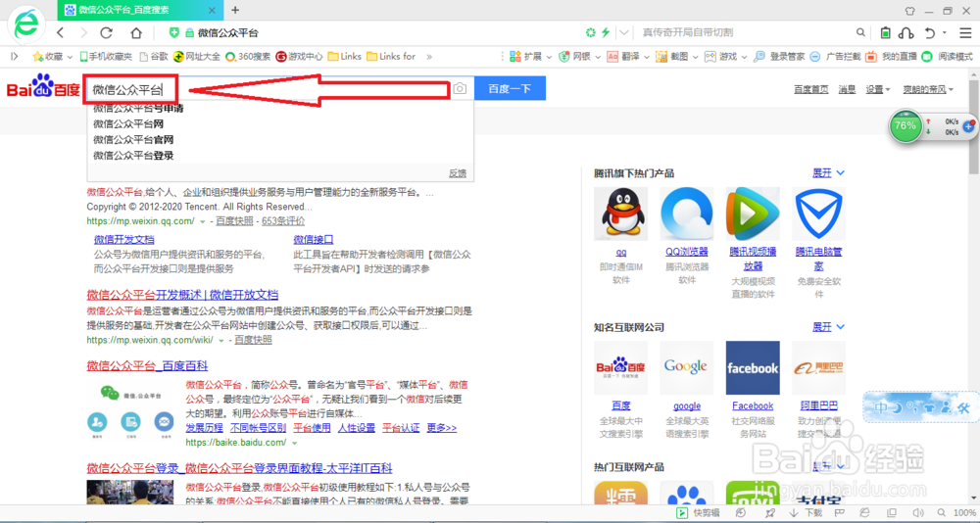Screen dimensions: 980x523
Task: Open the 网址大全 bookmark
Action: pos(197,56)
